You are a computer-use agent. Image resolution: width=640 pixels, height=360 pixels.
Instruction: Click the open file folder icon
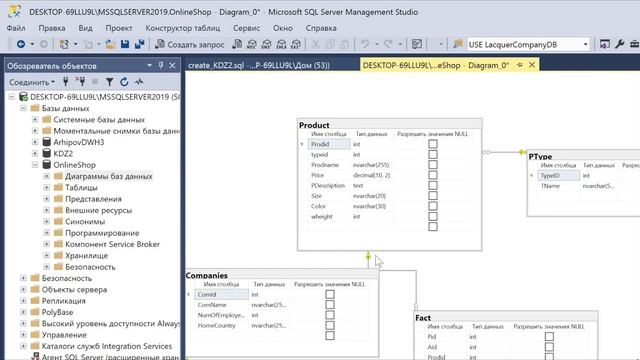click(110, 44)
